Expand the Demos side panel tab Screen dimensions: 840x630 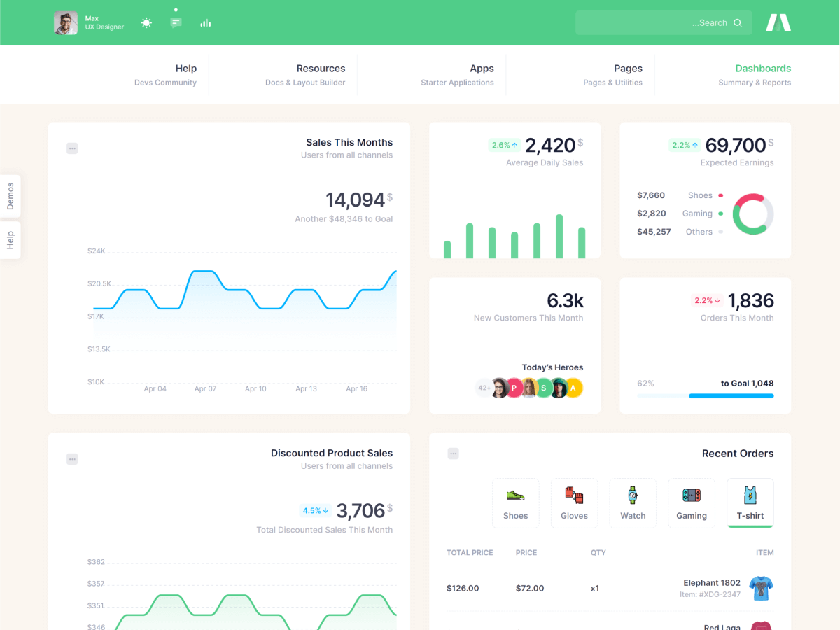(10, 195)
